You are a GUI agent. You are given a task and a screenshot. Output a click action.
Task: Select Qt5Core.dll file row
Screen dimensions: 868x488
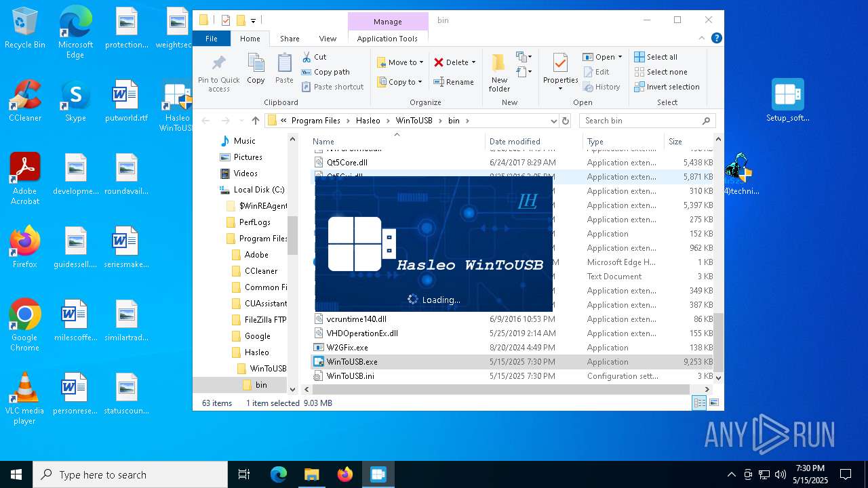tap(512, 163)
